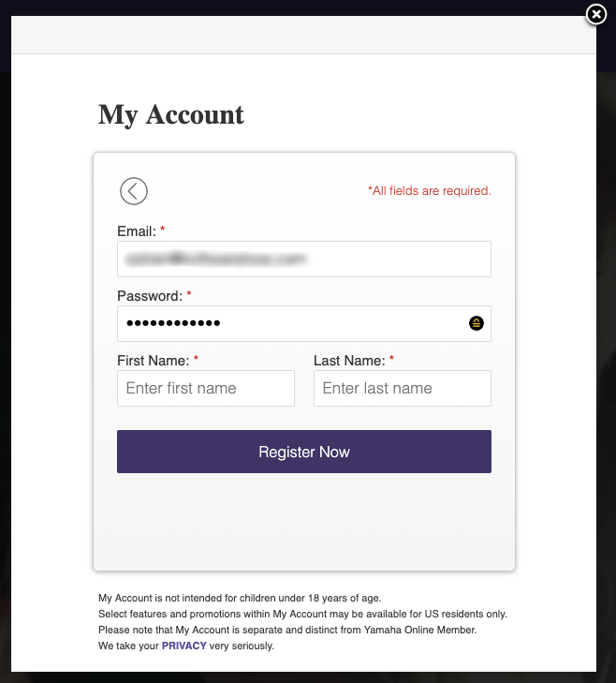This screenshot has height=683, width=616.
Task: Click the Email: field label
Action: pyautogui.click(x=137, y=231)
